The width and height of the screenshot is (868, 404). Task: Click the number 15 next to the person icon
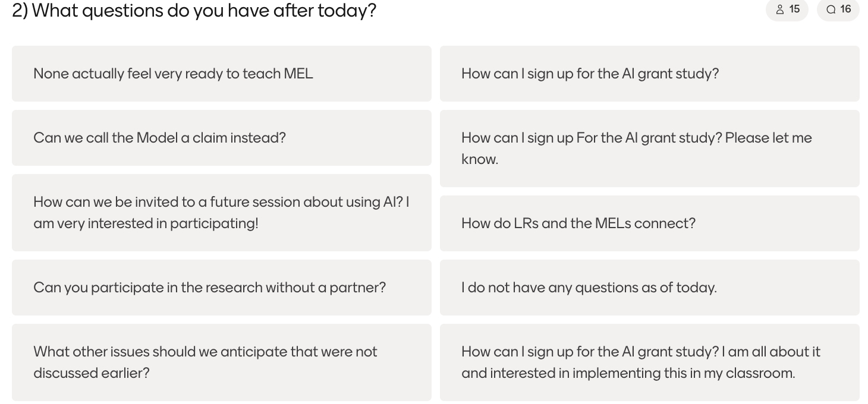point(795,10)
